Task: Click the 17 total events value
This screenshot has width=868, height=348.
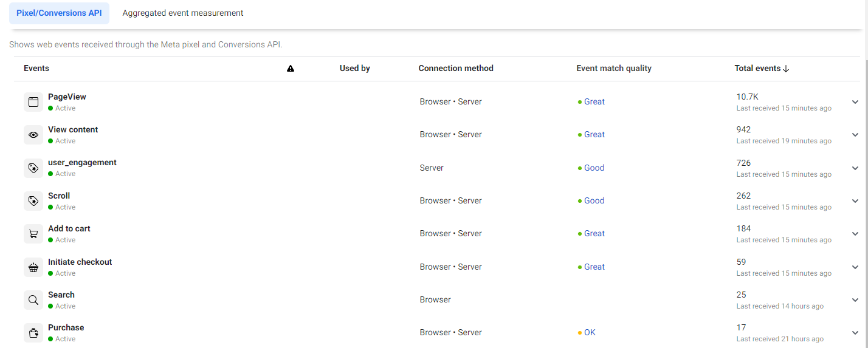Action: tap(742, 327)
